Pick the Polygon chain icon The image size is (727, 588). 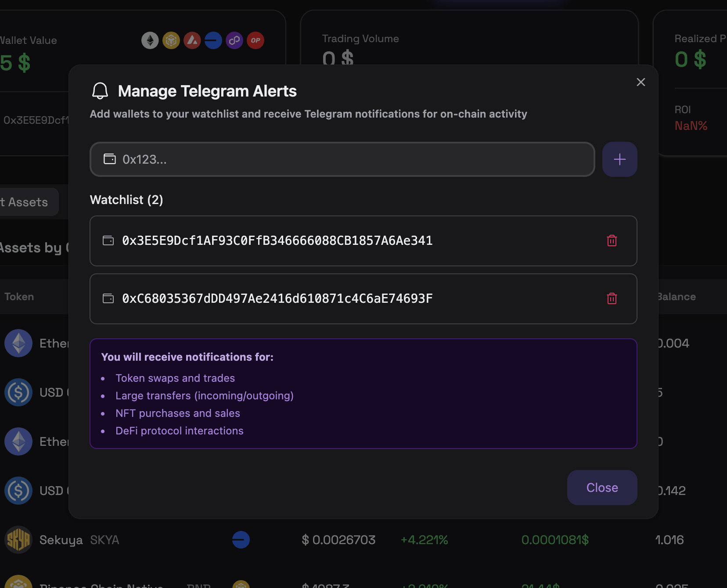click(x=234, y=40)
